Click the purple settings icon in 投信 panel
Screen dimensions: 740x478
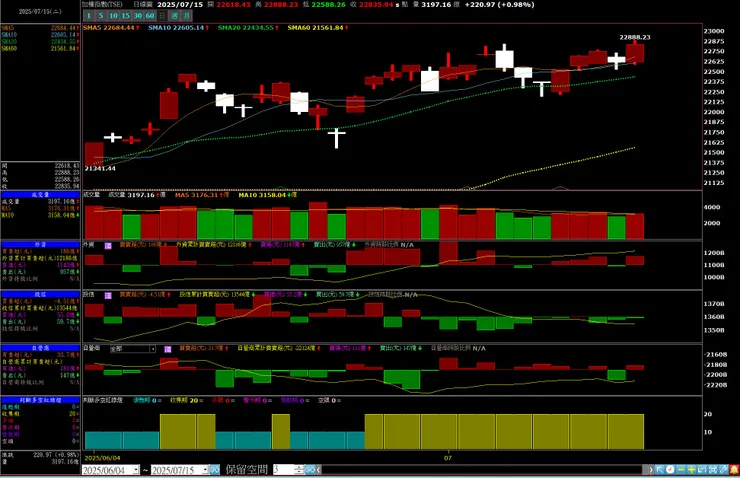108,295
